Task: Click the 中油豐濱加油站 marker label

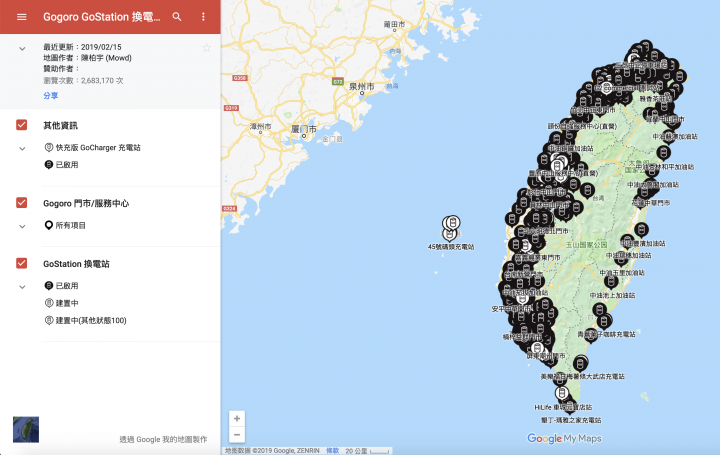Action: (642, 243)
